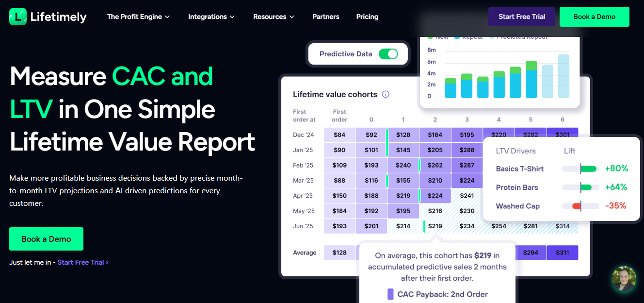Click the Dec '24 row label
The height and width of the screenshot is (303, 644).
click(304, 135)
